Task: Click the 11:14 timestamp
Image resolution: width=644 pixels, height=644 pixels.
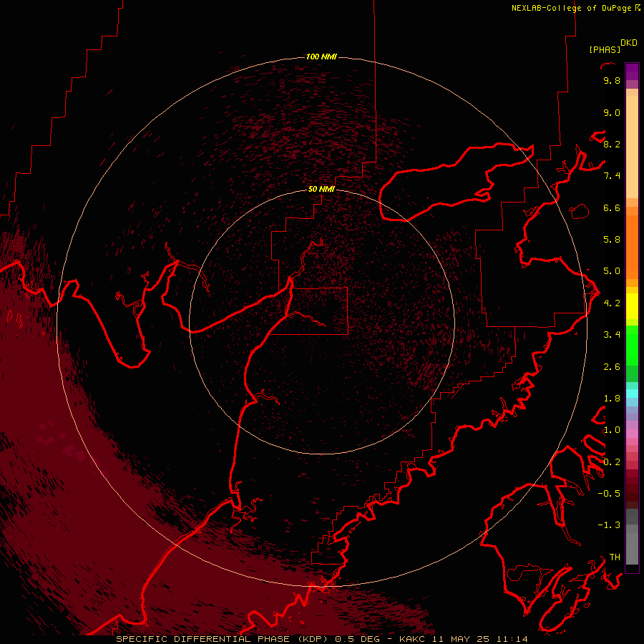Action: 512,639
